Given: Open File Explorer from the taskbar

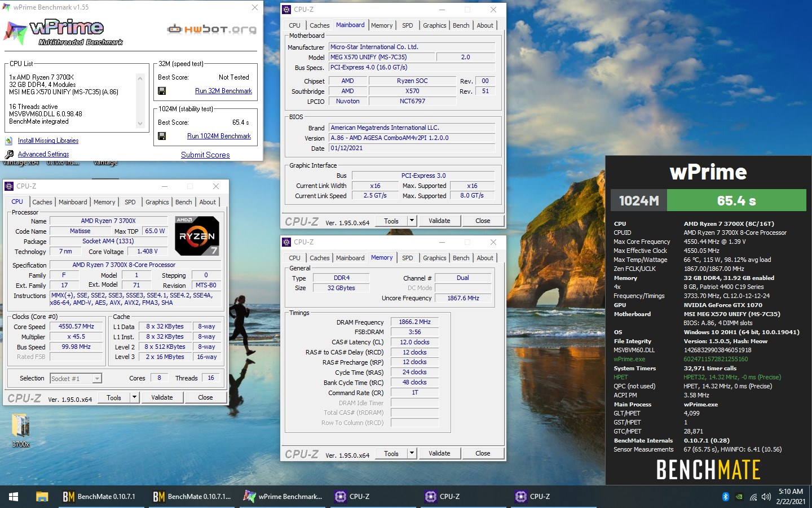Looking at the screenshot, I should tap(42, 497).
